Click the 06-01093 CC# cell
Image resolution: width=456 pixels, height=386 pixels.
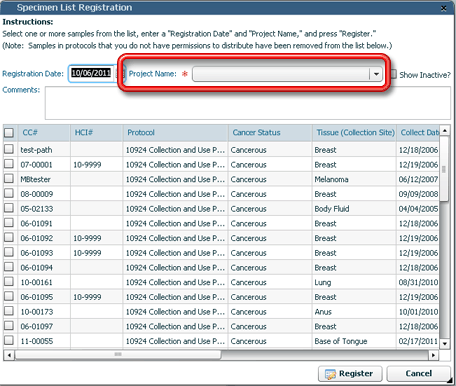tap(44, 253)
